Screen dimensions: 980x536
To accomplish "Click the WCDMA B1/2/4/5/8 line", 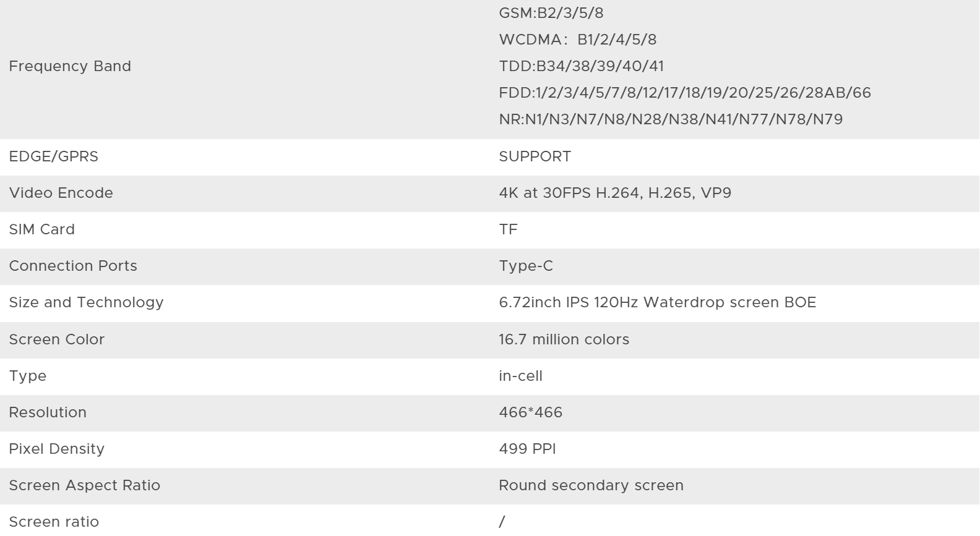I will click(577, 40).
